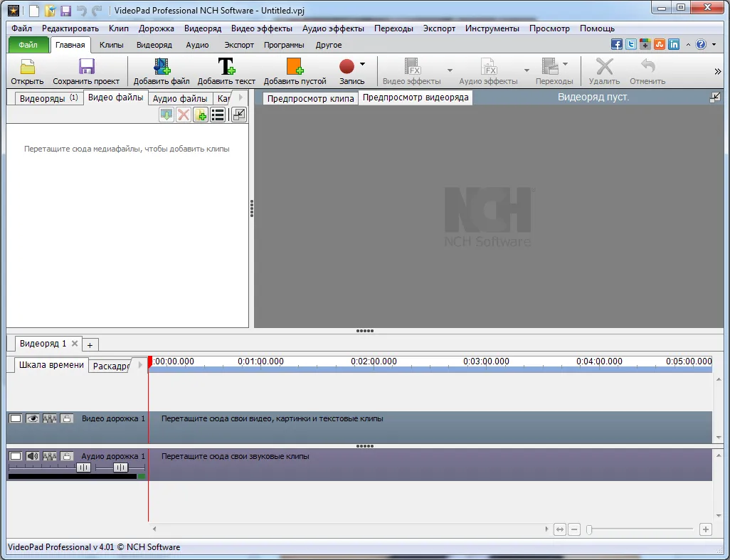This screenshot has height=560, width=730.
Task: Click the Undo arrow in ribbon
Action: tap(647, 65)
